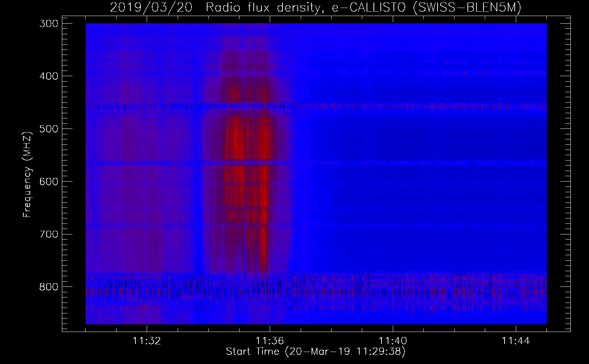Image resolution: width=589 pixels, height=364 pixels.
Task: Click the 500 frequency tick label
Action: 48,129
